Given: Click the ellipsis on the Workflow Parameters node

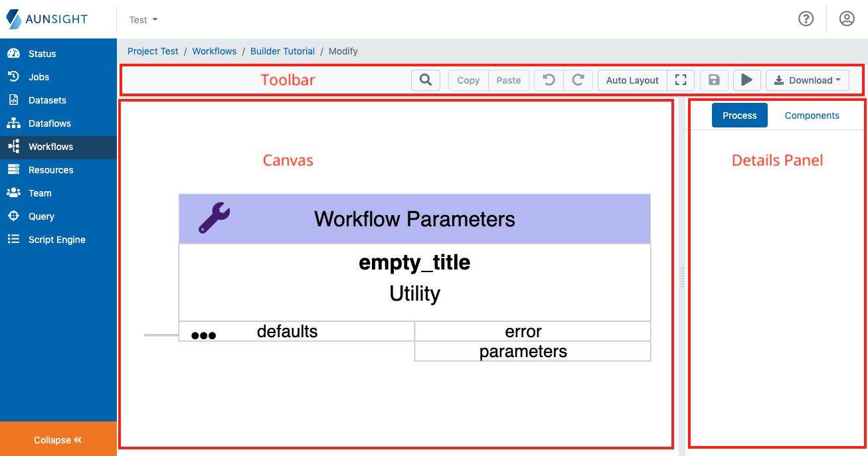Looking at the screenshot, I should [203, 335].
